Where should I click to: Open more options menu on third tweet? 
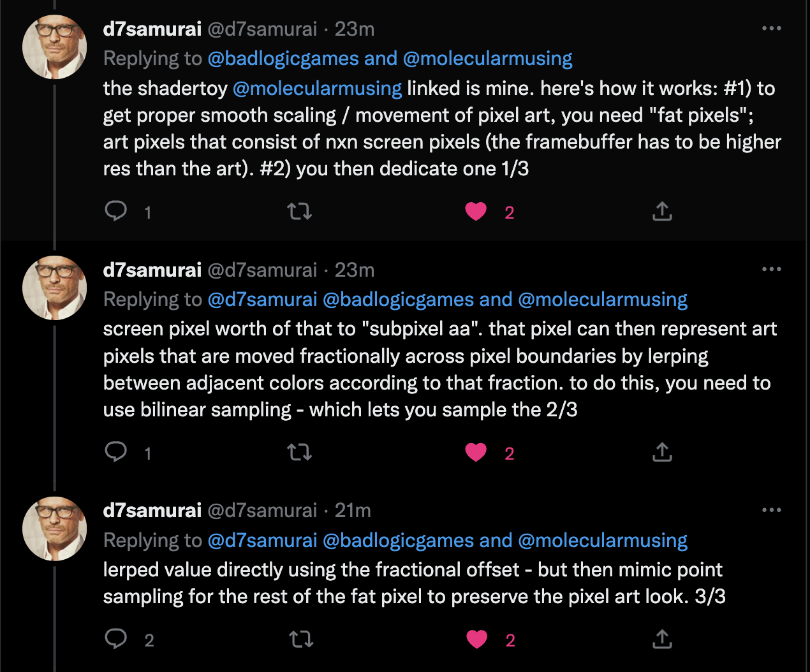(772, 510)
